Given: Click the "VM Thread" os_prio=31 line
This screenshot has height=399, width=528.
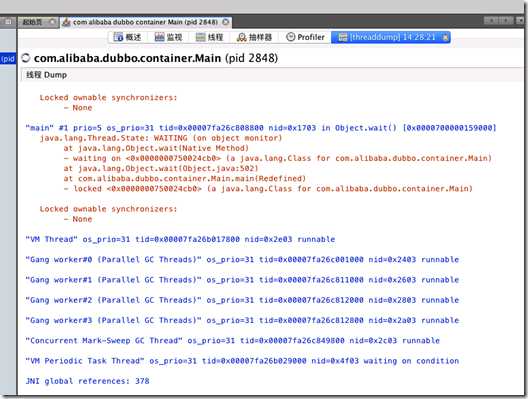Looking at the screenshot, I should pos(180,239).
